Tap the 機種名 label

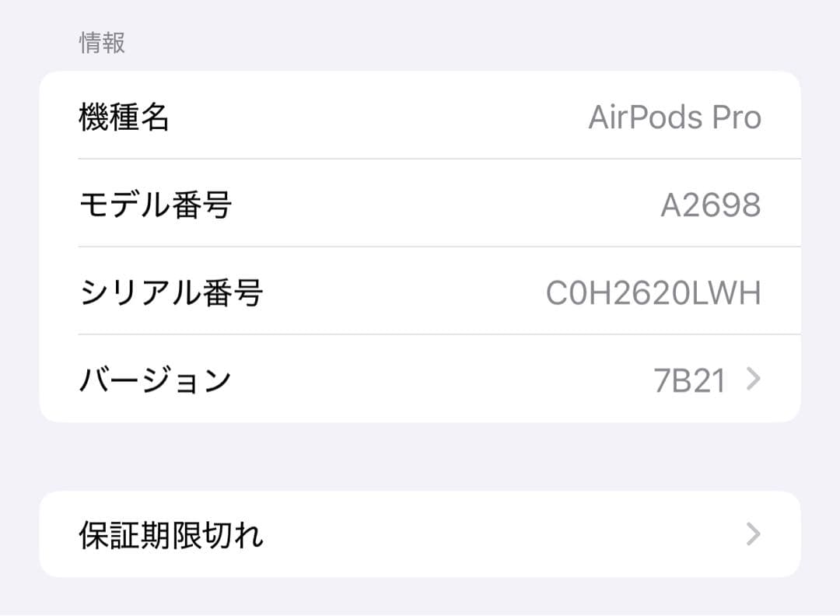tap(124, 117)
